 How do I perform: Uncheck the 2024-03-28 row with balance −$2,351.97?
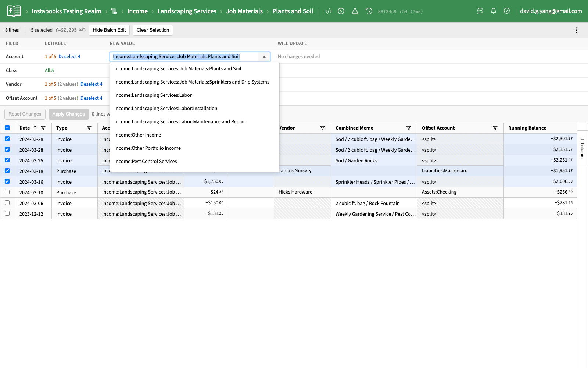pos(7,149)
